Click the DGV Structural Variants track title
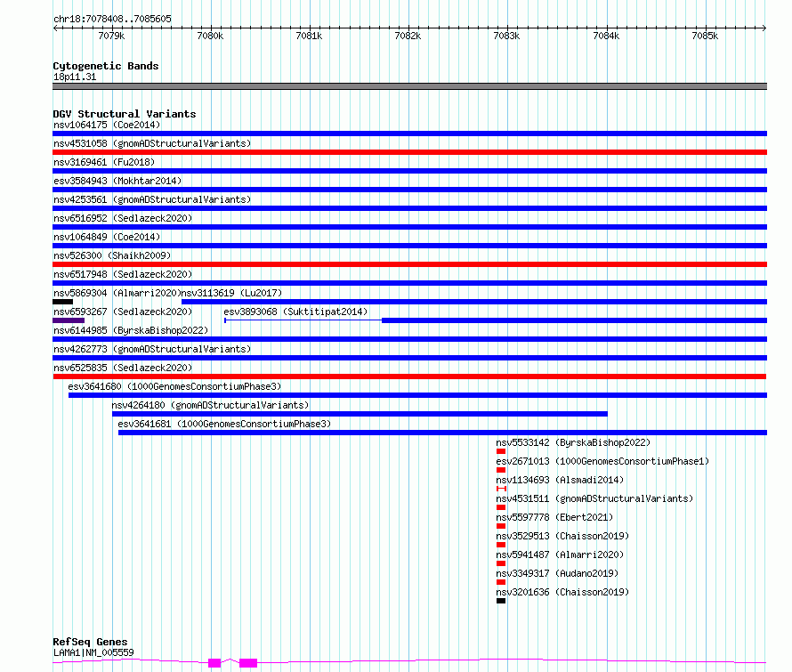The image size is (792, 672). pos(125,114)
